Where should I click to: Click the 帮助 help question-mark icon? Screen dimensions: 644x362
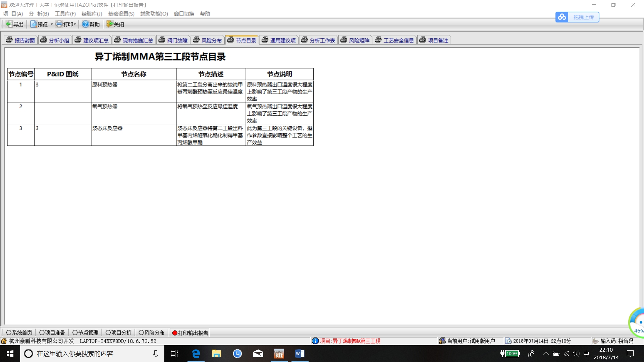click(x=86, y=24)
